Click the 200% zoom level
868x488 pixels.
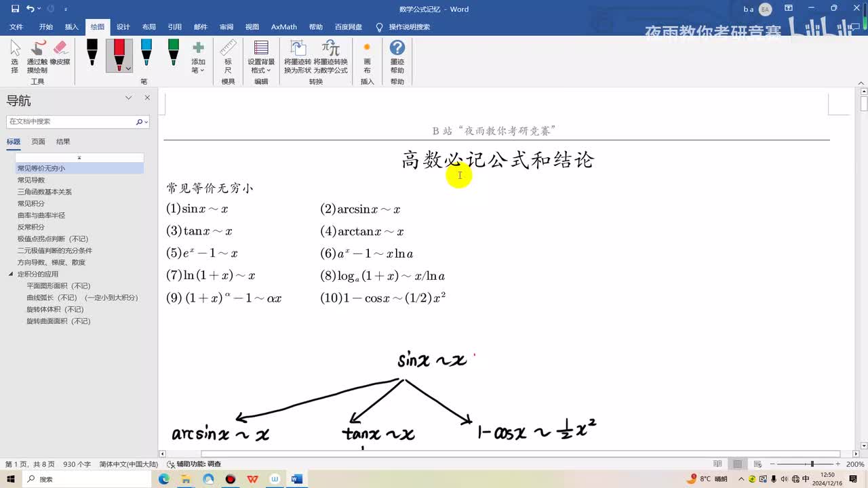click(x=854, y=464)
